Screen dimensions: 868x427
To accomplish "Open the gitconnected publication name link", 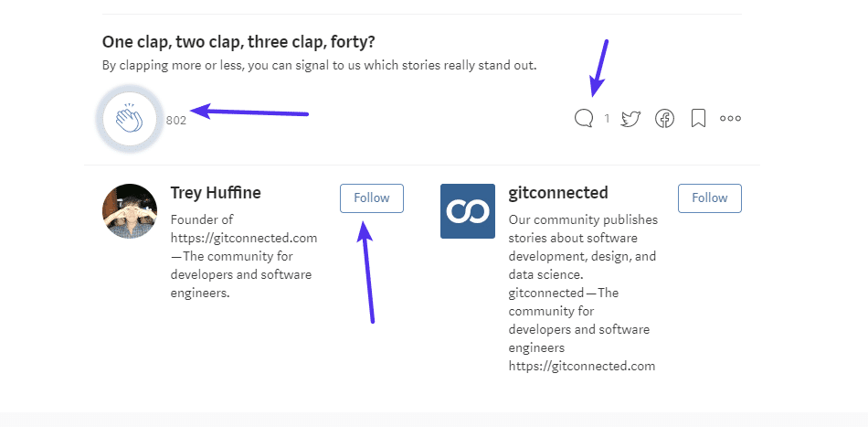I will coord(558,193).
